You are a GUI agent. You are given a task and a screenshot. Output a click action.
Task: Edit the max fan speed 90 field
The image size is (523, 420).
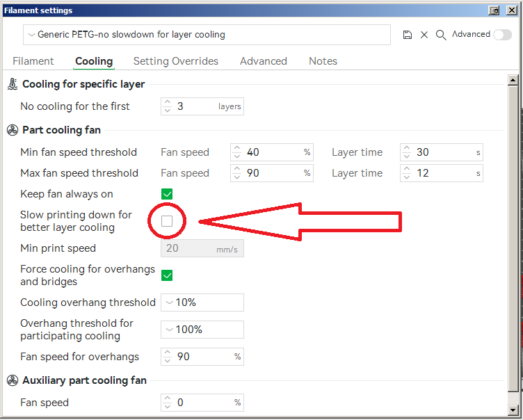click(x=272, y=173)
